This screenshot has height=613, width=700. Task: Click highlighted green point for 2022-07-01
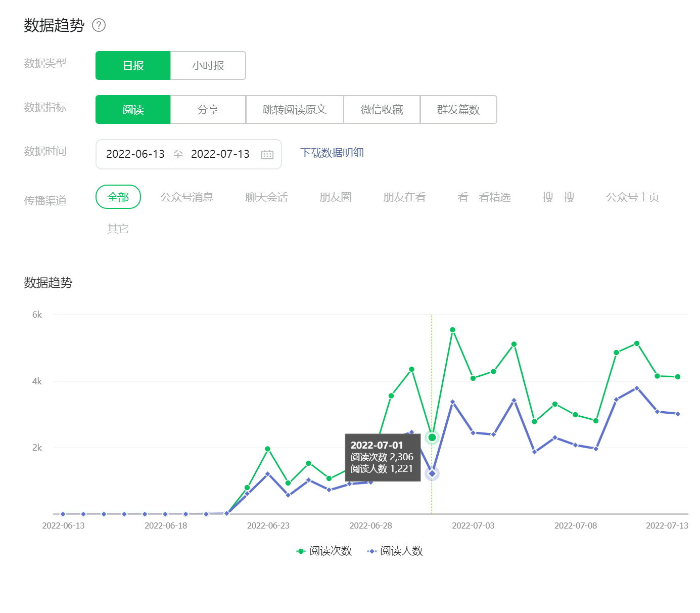[432, 437]
